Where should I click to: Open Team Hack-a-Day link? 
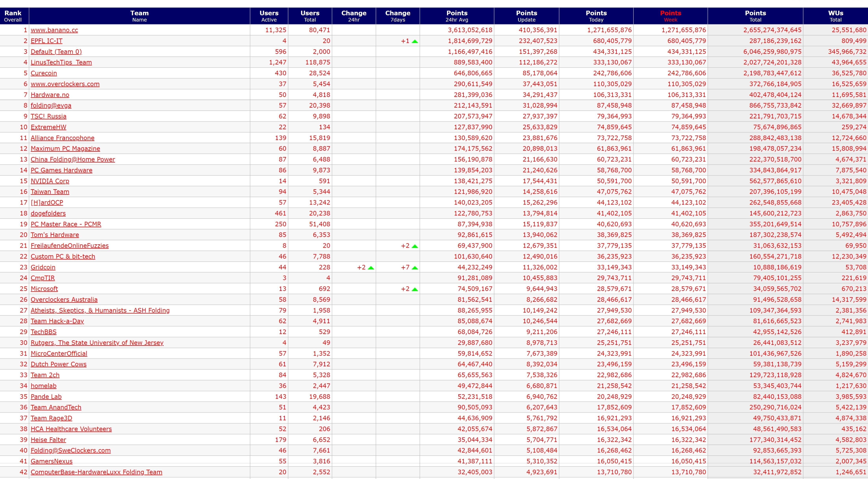[57, 321]
